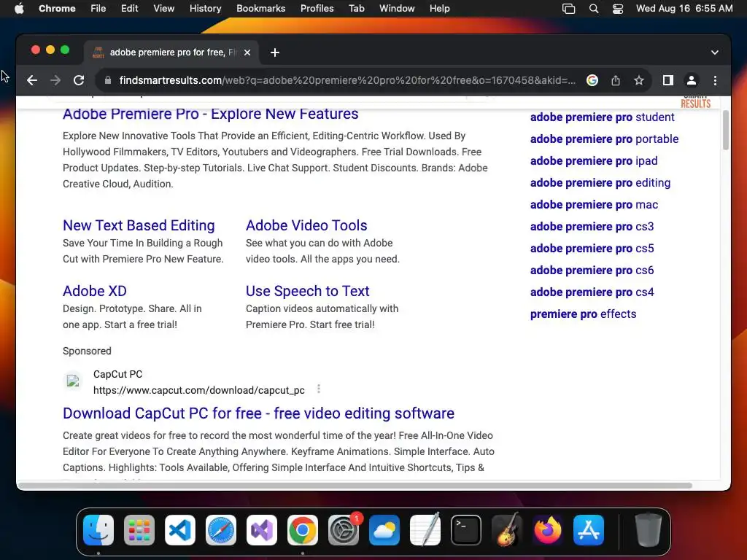The image size is (747, 560).
Task: Click the capcut.com download URL text
Action: pos(198,390)
